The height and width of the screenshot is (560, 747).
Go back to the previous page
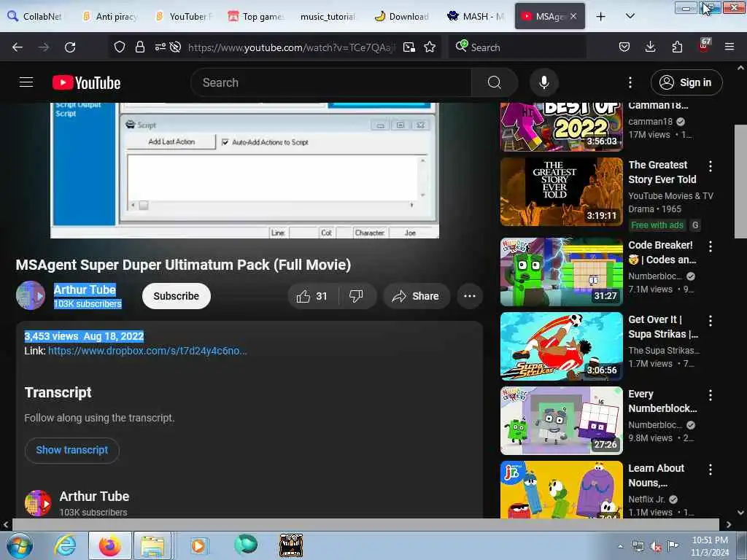pyautogui.click(x=18, y=47)
